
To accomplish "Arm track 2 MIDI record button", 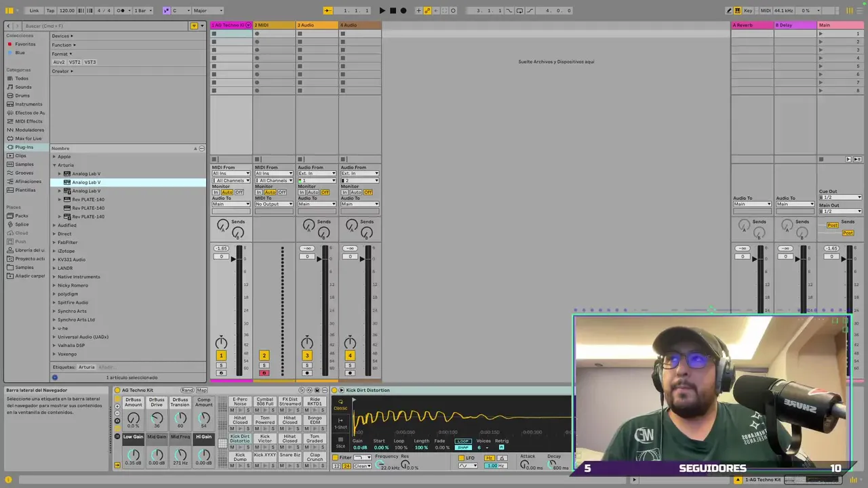I will click(264, 373).
